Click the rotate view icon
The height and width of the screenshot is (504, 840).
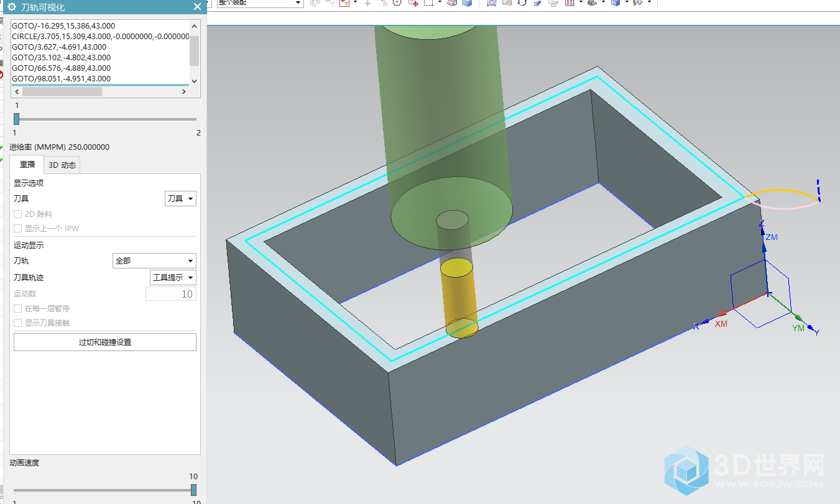point(522,3)
